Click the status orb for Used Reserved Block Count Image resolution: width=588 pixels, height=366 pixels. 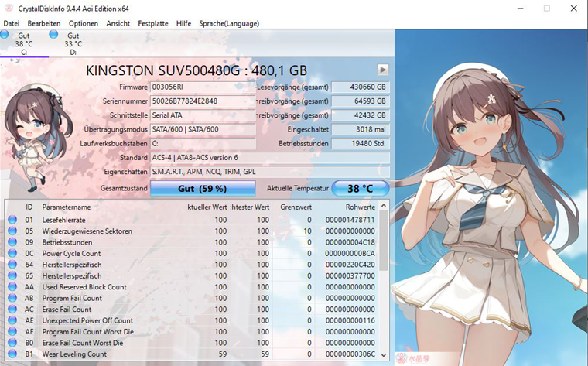click(12, 287)
